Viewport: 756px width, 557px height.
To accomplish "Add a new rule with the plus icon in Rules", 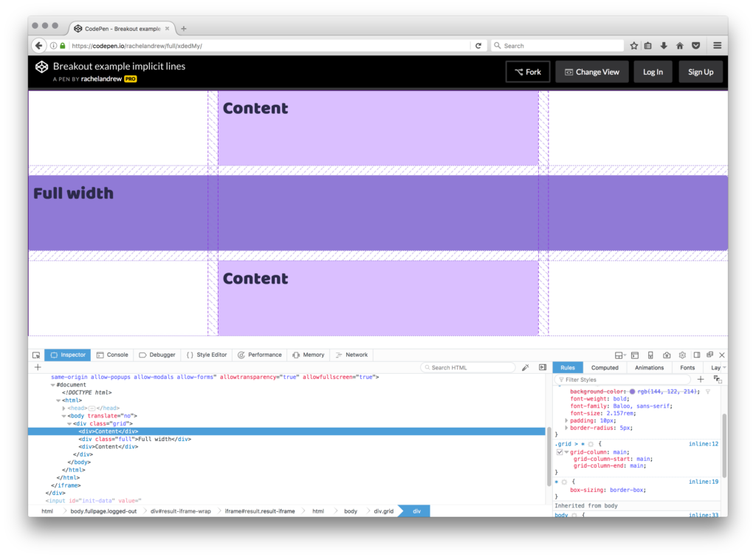I will click(701, 380).
